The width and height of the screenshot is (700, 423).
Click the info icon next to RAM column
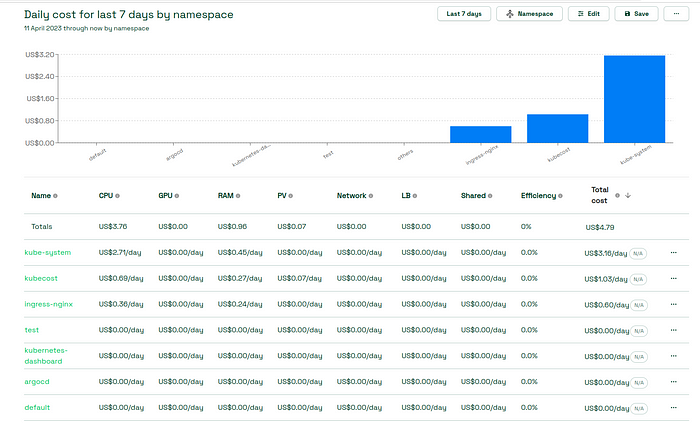point(238,196)
